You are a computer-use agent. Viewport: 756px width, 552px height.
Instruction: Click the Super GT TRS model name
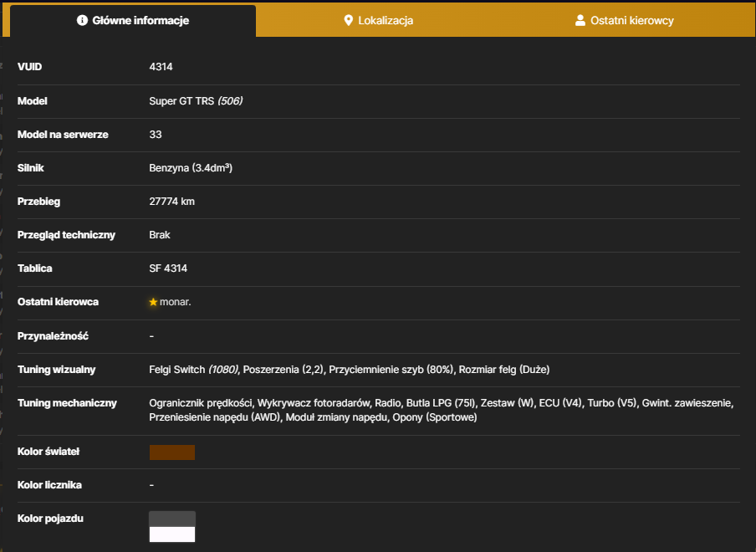pos(181,100)
